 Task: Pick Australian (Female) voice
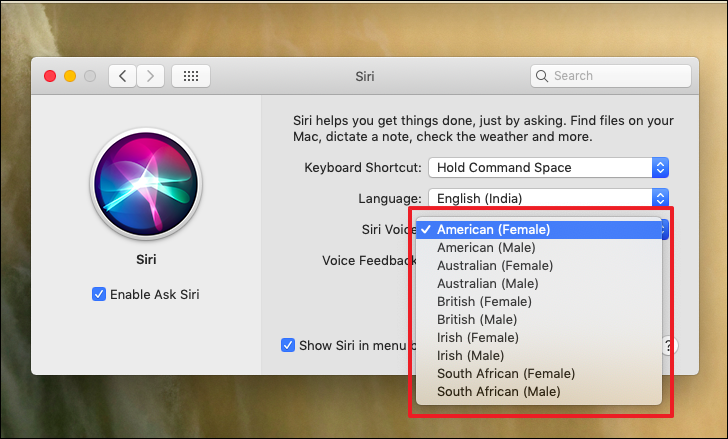(539, 266)
